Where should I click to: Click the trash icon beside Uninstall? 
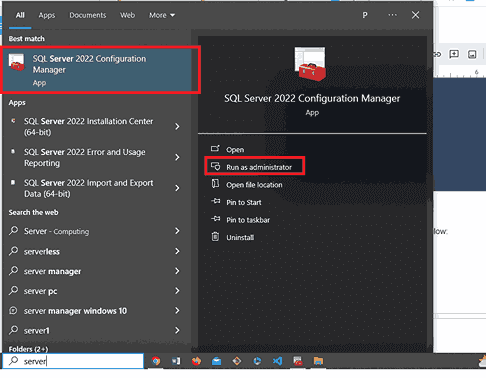(215, 237)
